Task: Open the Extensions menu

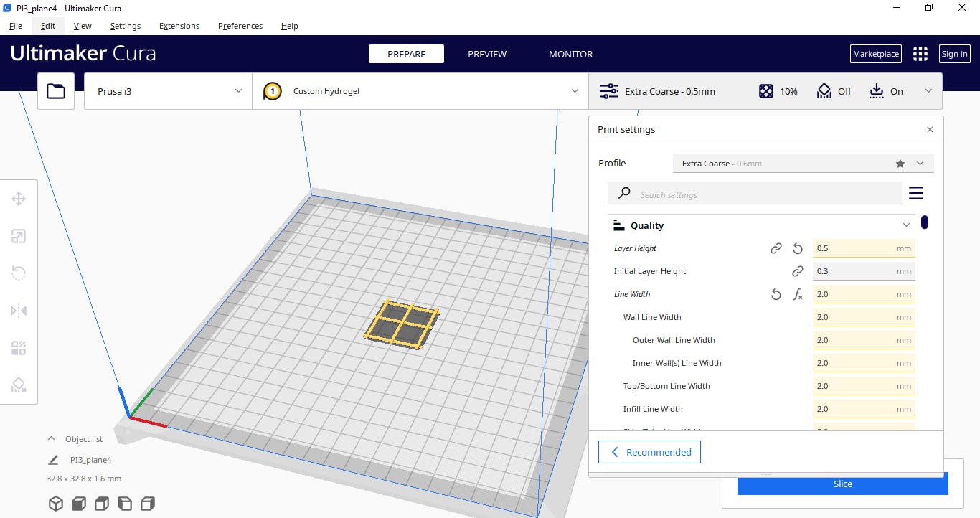Action: 179,26
